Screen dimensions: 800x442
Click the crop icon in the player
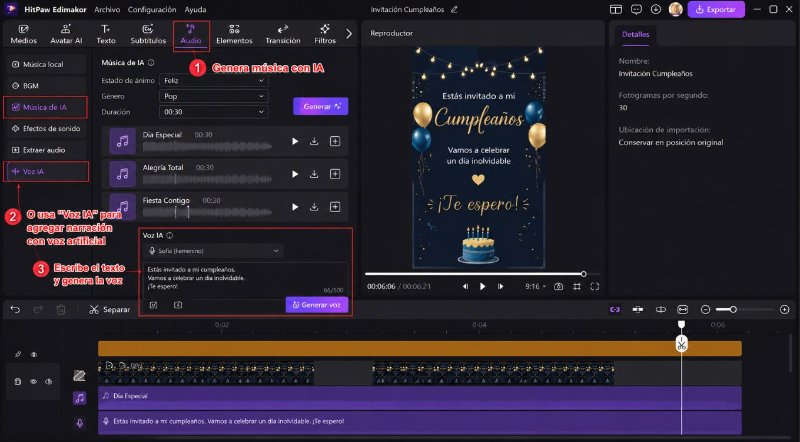pyautogui.click(x=577, y=286)
